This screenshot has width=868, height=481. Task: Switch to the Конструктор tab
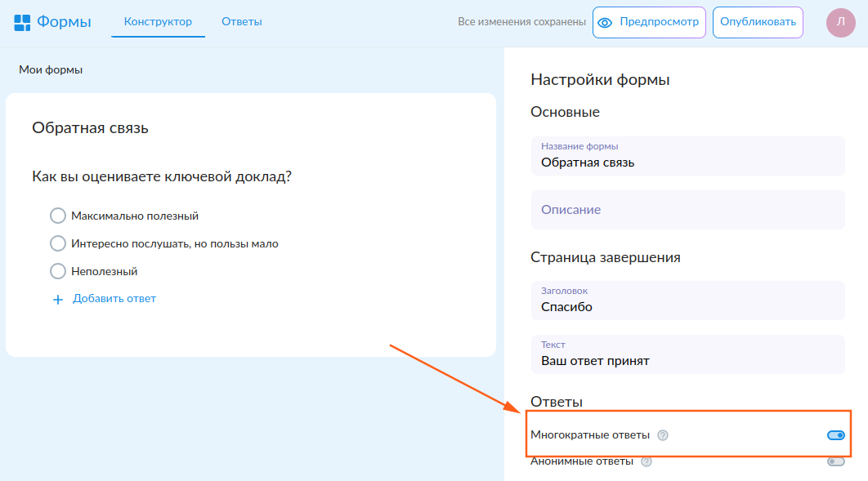point(158,21)
